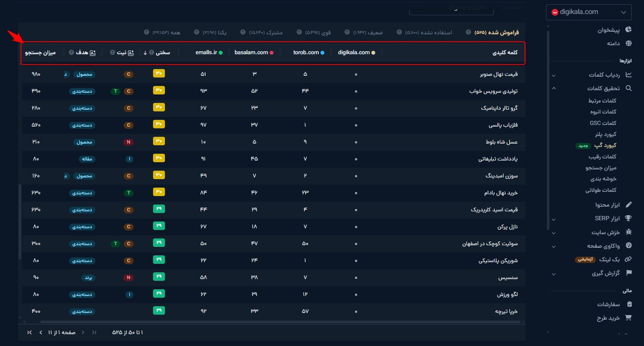The width and height of the screenshot is (644, 346).
Task: Expand the خزش سایت submenu chevron
Action: (554, 233)
